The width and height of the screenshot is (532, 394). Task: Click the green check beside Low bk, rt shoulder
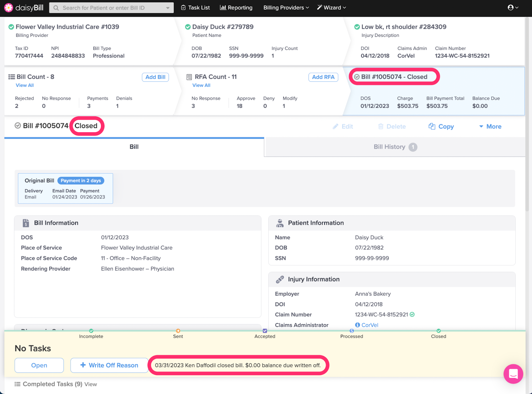click(357, 27)
